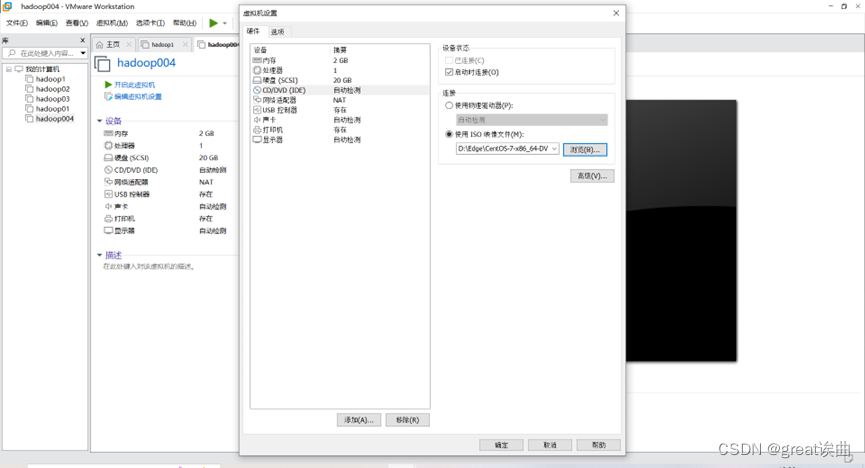Collapse the 描述 section
The image size is (865, 468).
[99, 255]
